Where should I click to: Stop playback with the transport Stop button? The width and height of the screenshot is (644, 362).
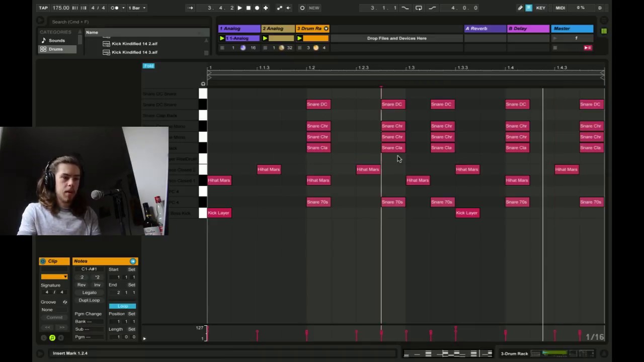click(248, 8)
